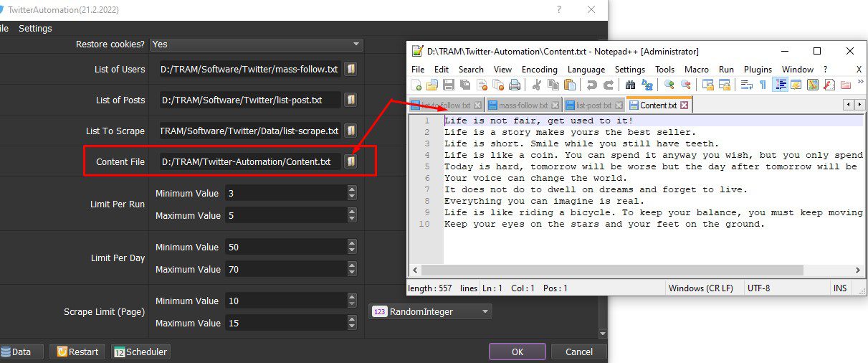Close the Content.txt tab

684,105
